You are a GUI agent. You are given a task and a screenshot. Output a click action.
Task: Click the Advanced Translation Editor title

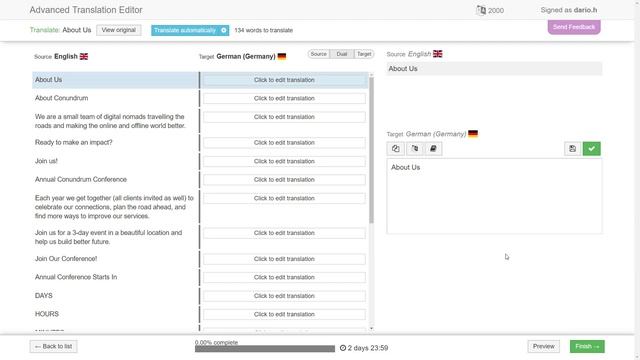[x=86, y=10]
